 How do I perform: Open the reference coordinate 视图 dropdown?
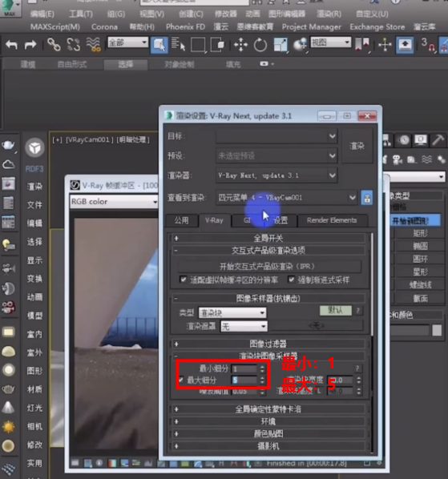[x=331, y=42]
